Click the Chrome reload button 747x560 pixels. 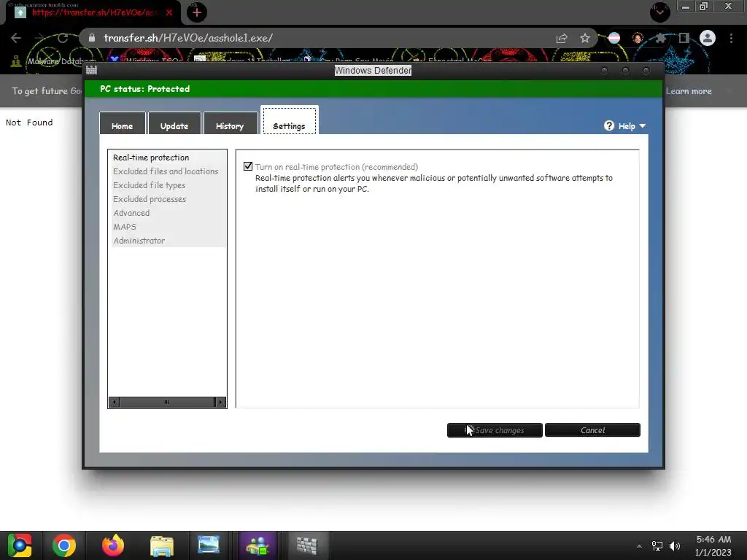pyautogui.click(x=63, y=38)
